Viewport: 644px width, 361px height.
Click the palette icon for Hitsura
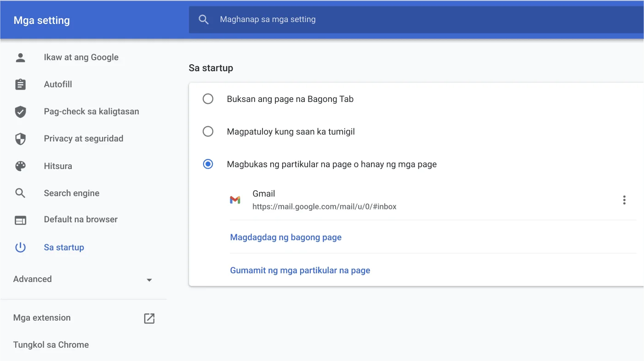click(20, 166)
